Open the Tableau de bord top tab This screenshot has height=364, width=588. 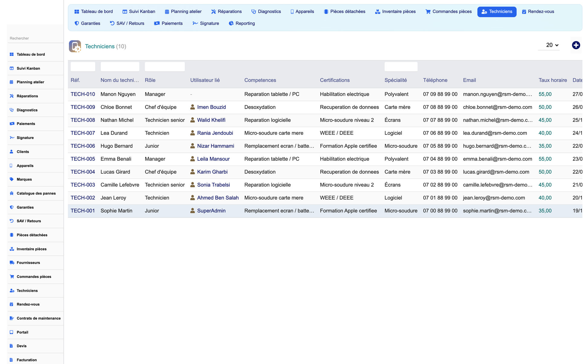click(x=93, y=11)
